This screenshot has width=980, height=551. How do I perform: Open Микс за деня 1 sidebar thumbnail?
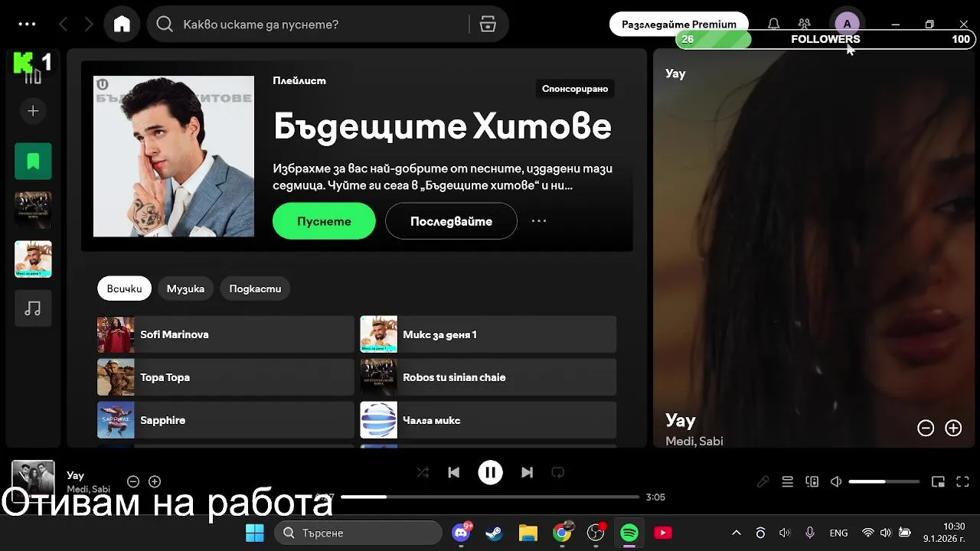pyautogui.click(x=33, y=259)
